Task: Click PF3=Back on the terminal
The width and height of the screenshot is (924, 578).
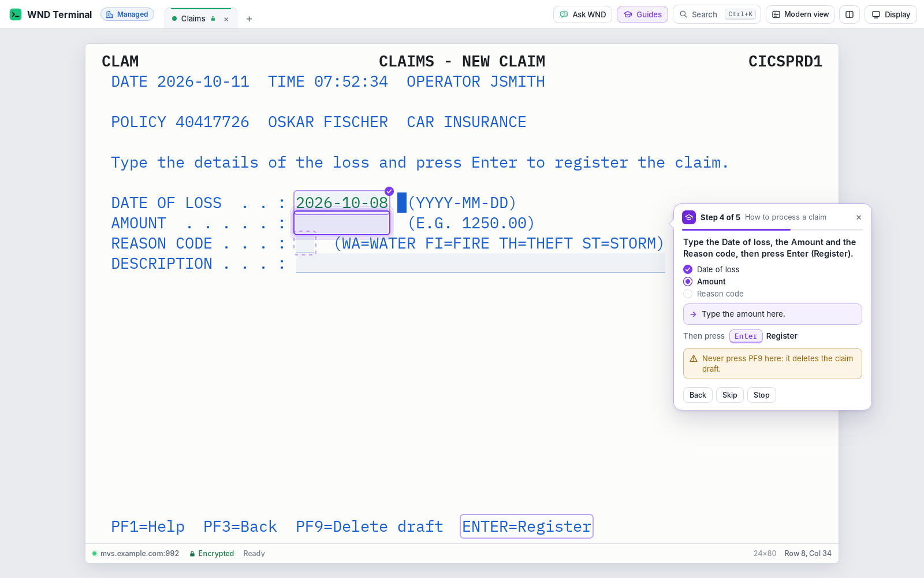Action: [x=240, y=527]
